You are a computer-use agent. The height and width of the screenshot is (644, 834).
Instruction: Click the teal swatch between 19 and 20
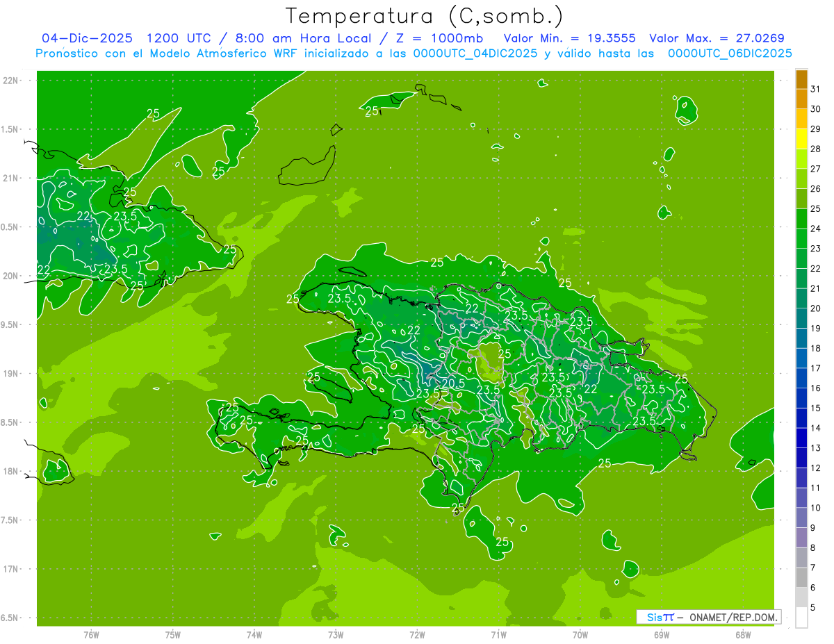point(802,319)
